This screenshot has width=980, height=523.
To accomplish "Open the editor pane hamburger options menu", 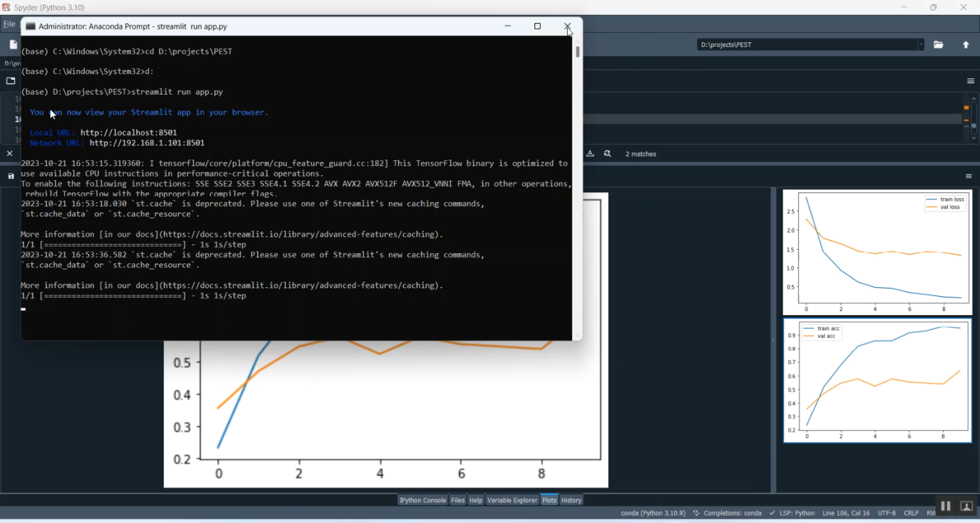I will coord(970,81).
